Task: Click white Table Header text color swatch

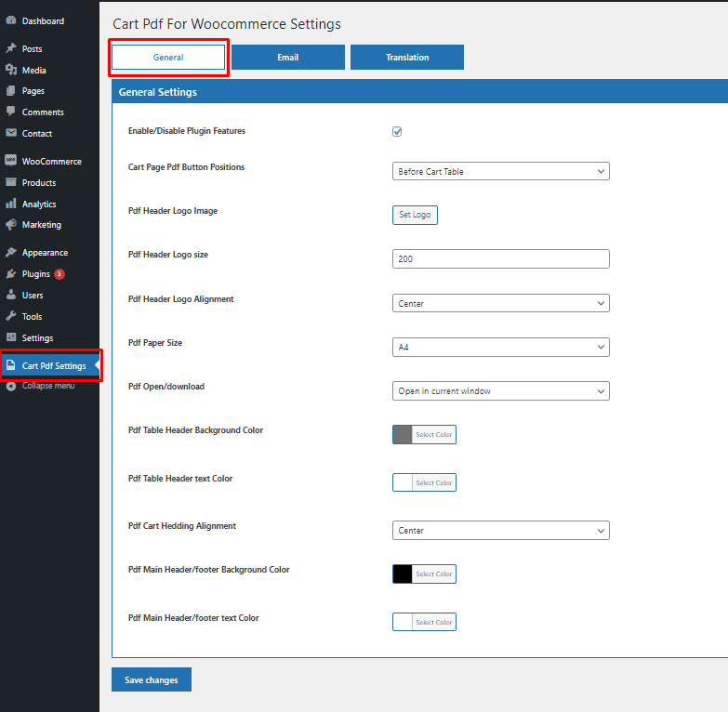Action: coord(403,482)
